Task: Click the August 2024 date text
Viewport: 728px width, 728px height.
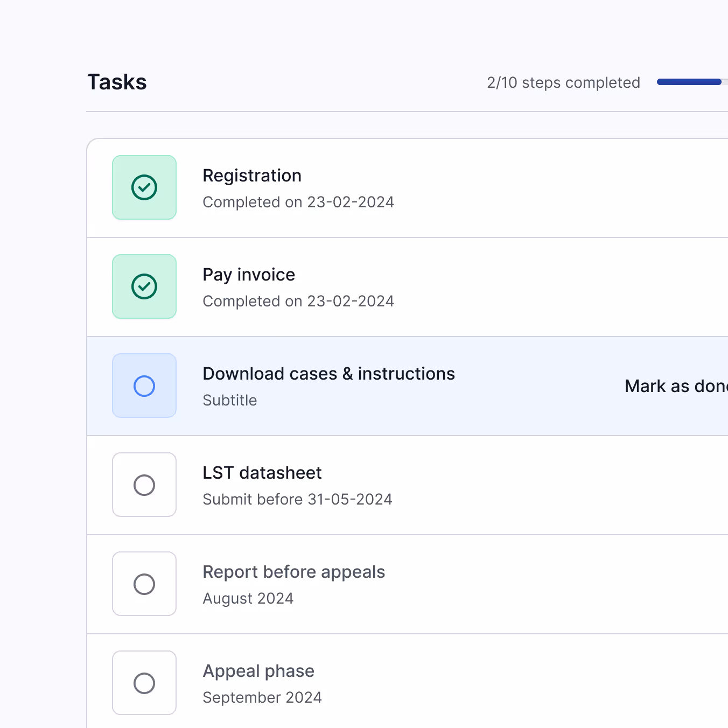Action: pos(248,598)
